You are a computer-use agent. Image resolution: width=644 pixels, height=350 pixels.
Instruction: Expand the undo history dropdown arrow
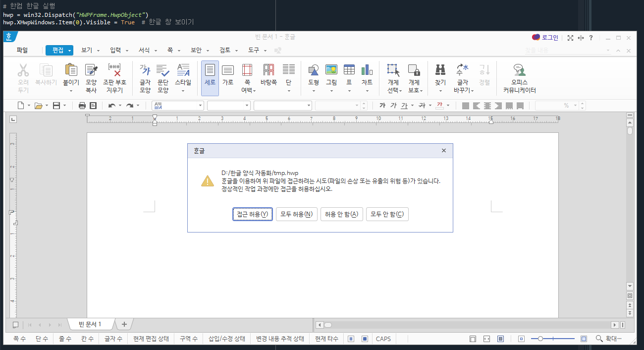(120, 106)
